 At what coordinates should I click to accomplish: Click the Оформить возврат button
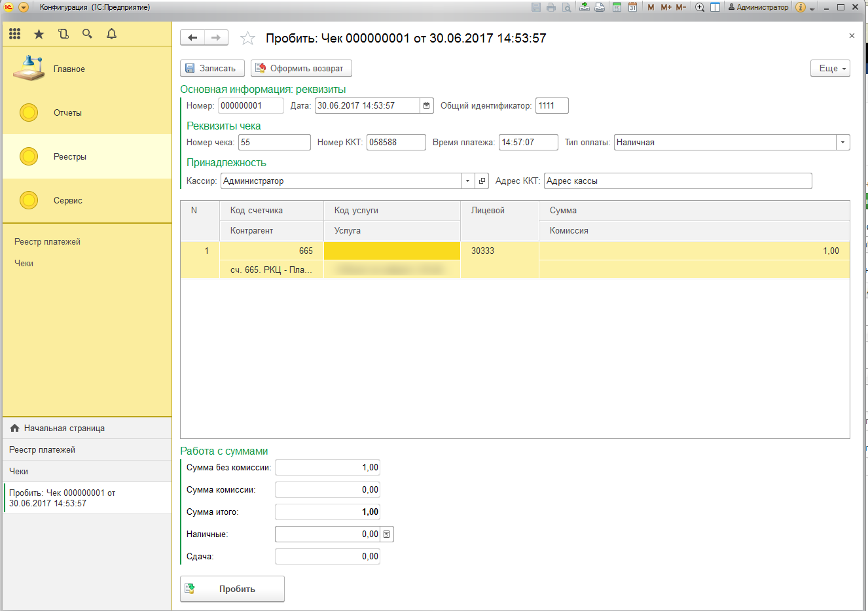[x=301, y=69]
